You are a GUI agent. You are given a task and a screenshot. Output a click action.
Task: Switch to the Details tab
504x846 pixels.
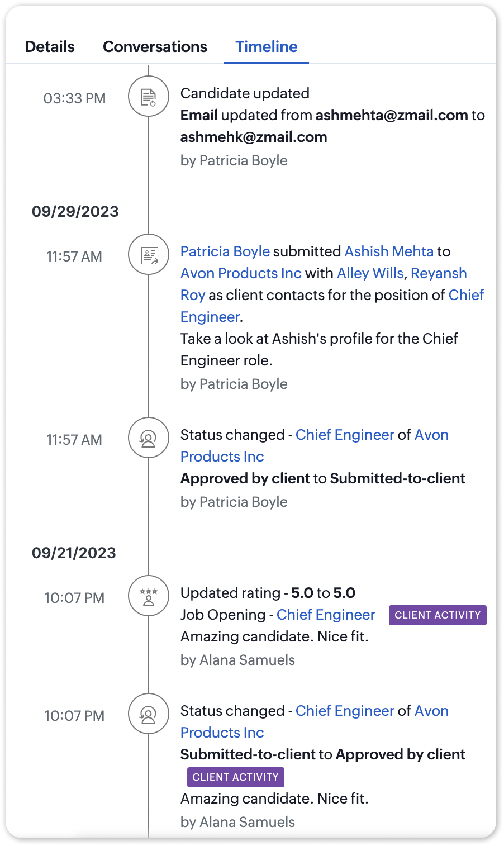pos(50,46)
